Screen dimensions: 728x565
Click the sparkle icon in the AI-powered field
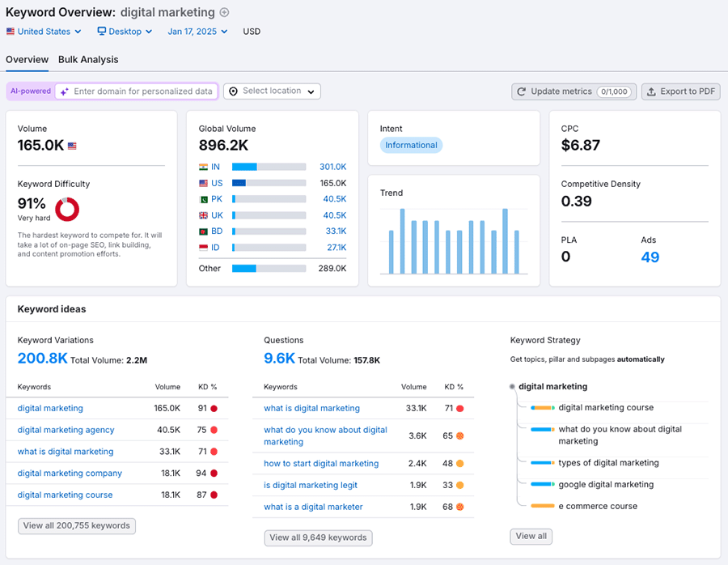(65, 91)
